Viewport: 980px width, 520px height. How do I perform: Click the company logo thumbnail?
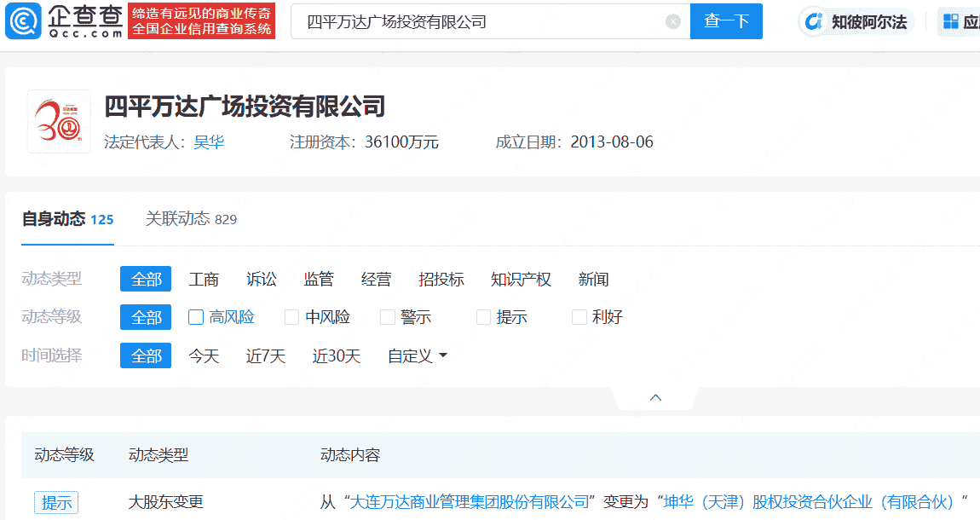[x=58, y=121]
